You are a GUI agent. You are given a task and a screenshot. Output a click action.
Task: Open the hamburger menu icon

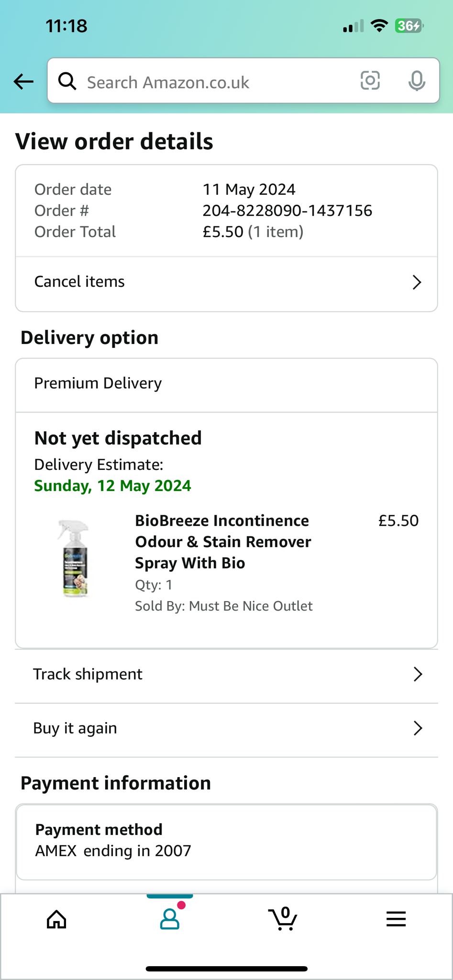[396, 919]
